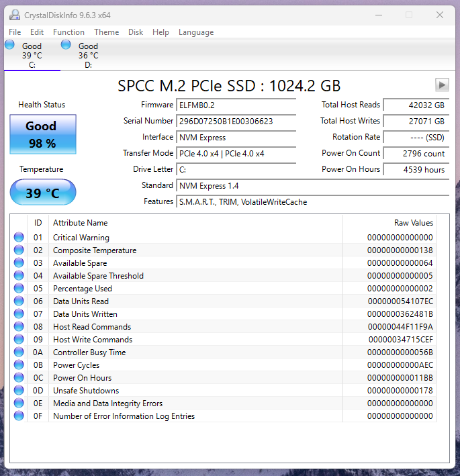Screen dimensions: 460x476
Task: Click the Available Spare status orb
Action: (x=19, y=263)
